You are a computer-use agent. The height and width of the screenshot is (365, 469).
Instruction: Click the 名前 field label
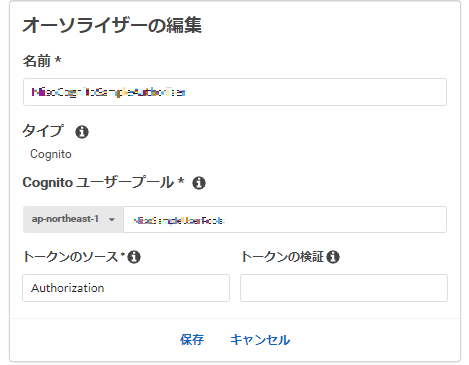36,61
